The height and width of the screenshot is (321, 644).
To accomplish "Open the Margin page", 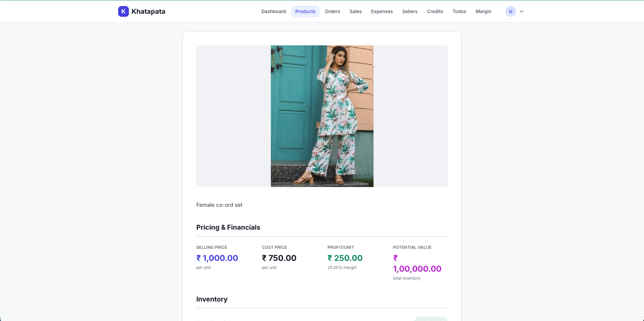I will (483, 11).
